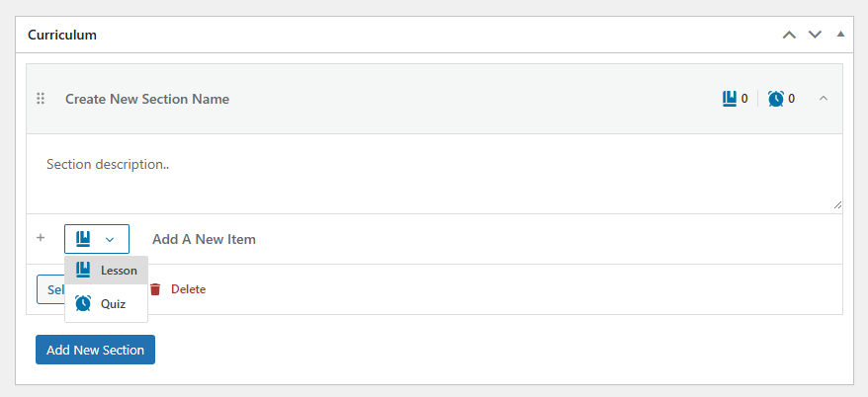Click the drag handle beside the section name
This screenshot has width=868, height=397.
pyautogui.click(x=41, y=99)
